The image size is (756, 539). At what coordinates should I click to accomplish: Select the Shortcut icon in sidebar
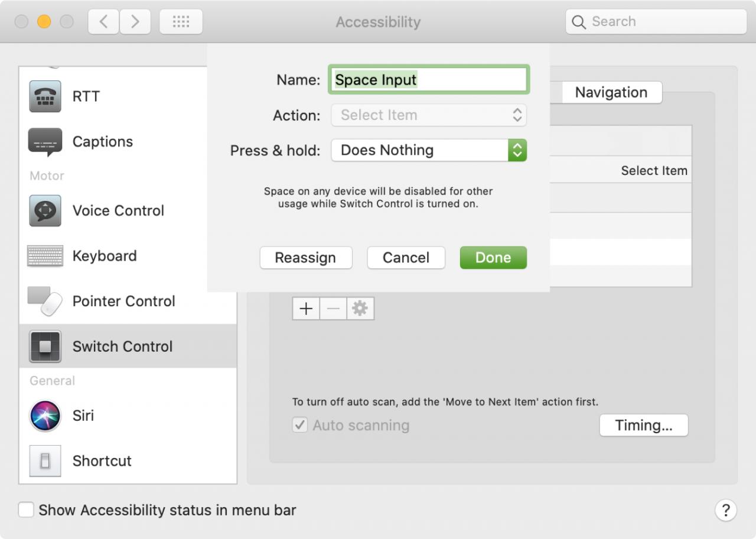[x=45, y=461]
